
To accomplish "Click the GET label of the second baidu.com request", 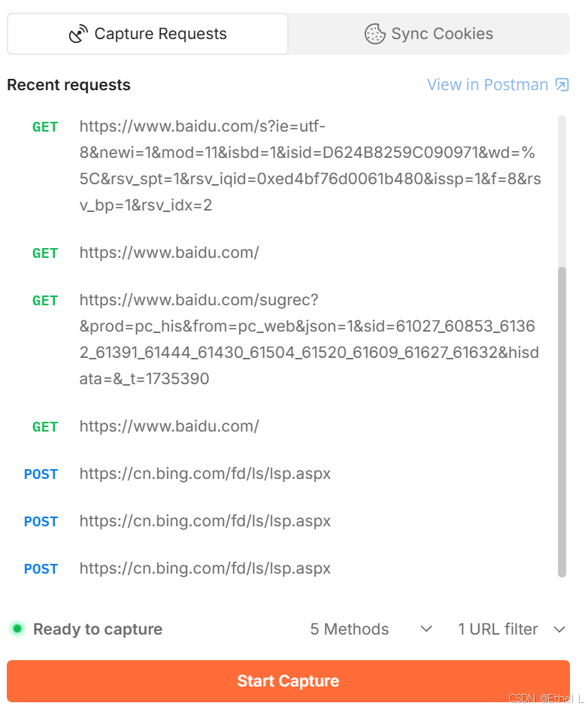I will (45, 253).
